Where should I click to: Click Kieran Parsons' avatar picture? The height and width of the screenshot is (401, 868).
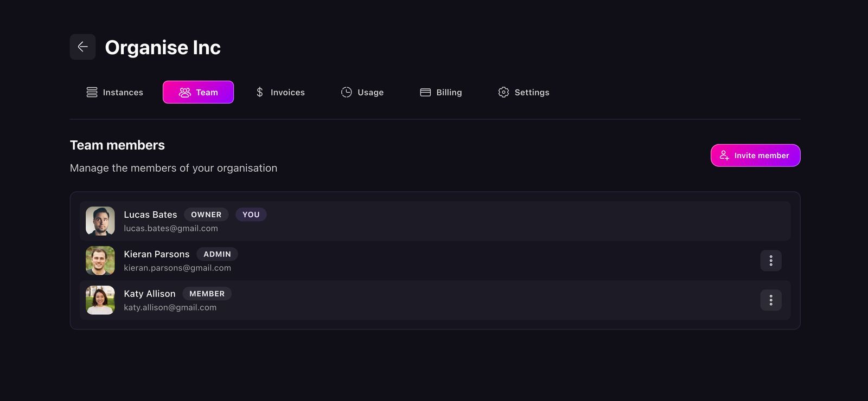click(x=100, y=261)
